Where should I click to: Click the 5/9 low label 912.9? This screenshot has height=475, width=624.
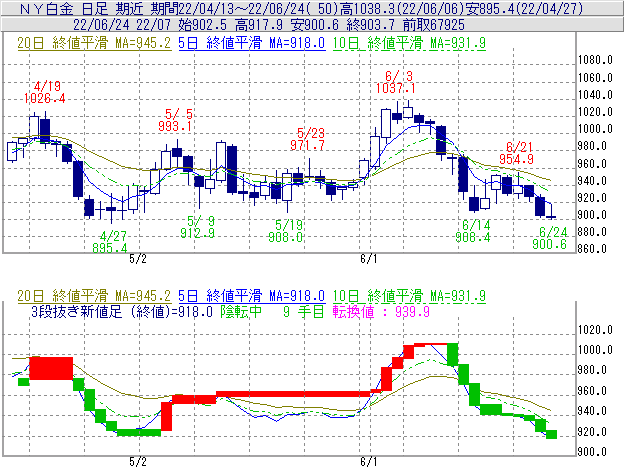coord(197,233)
